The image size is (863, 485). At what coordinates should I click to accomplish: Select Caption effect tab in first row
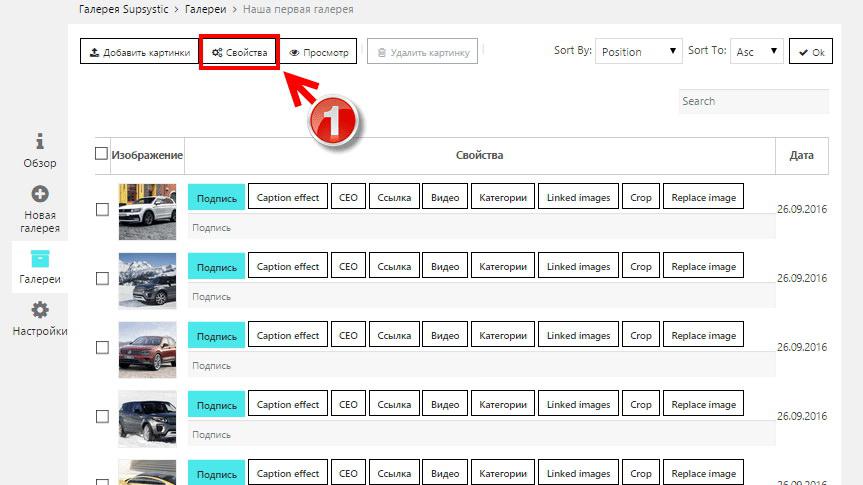tap(288, 197)
